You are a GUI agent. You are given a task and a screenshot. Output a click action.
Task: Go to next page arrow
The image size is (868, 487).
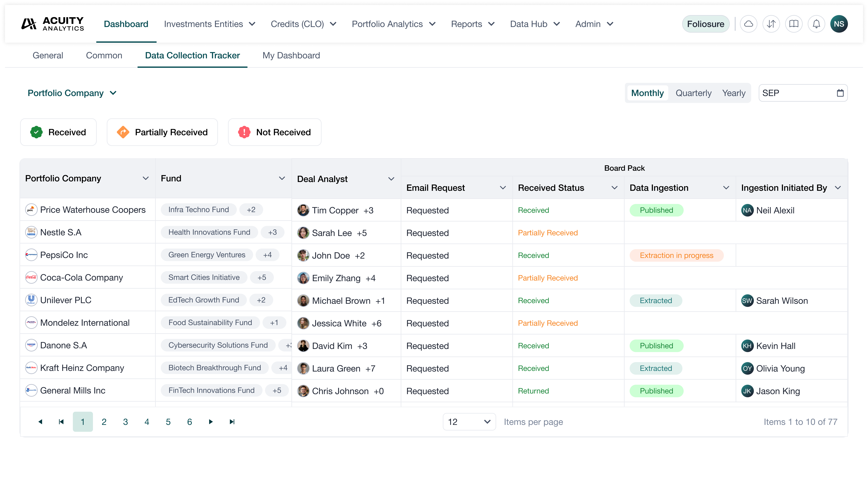click(211, 422)
